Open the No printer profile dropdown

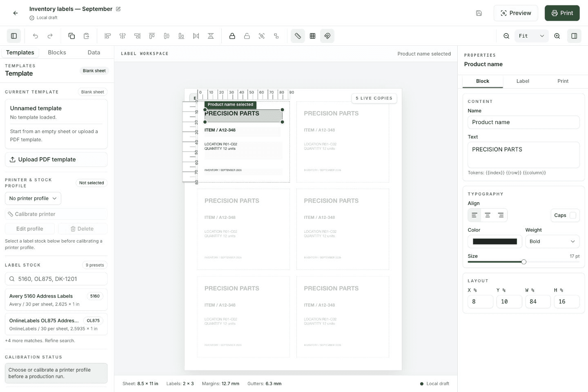click(x=33, y=198)
